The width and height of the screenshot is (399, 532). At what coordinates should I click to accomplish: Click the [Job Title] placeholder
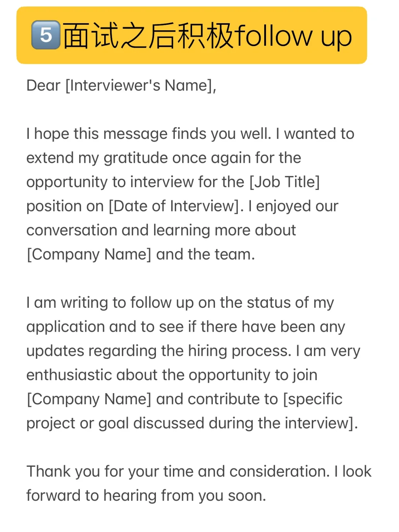click(284, 182)
